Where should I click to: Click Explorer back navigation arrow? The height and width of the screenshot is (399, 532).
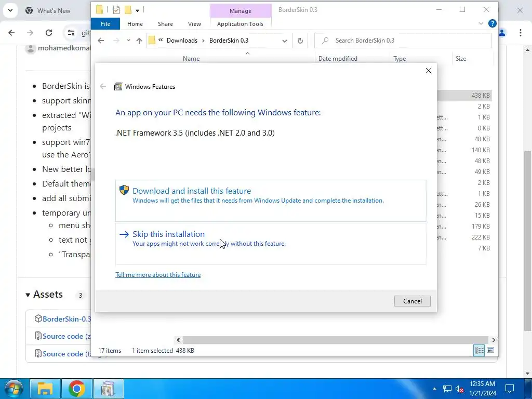[101, 41]
